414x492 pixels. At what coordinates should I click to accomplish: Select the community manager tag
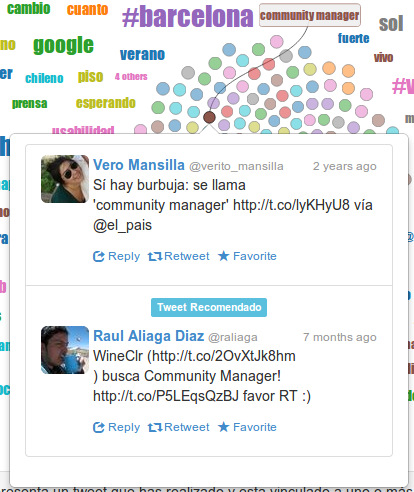pos(310,15)
